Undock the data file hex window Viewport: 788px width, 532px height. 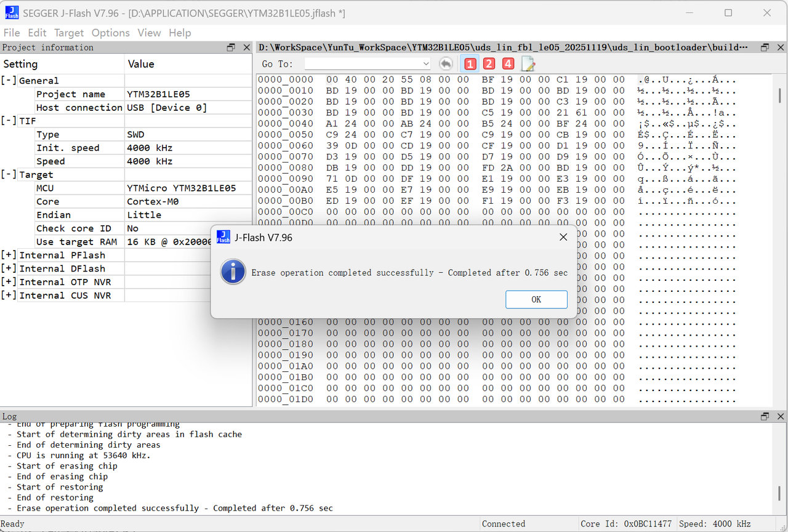click(765, 47)
